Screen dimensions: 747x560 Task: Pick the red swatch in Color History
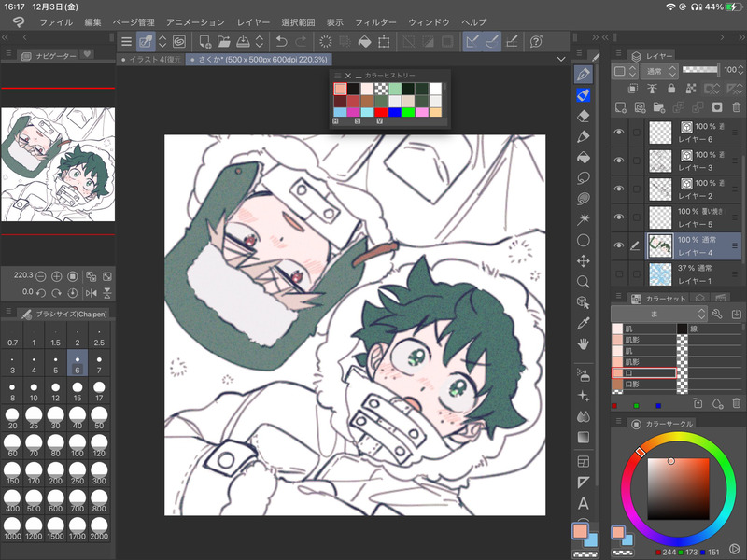click(381, 112)
